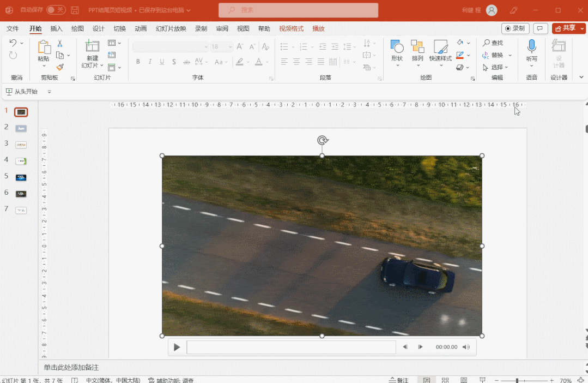This screenshot has width=588, height=383.
Task: Switch to the Video Format tab
Action: (x=291, y=29)
